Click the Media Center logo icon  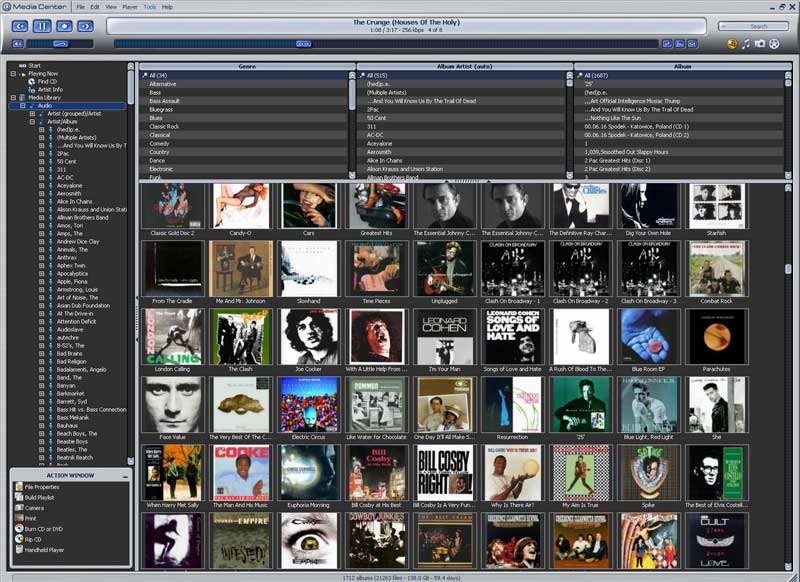[7, 7]
